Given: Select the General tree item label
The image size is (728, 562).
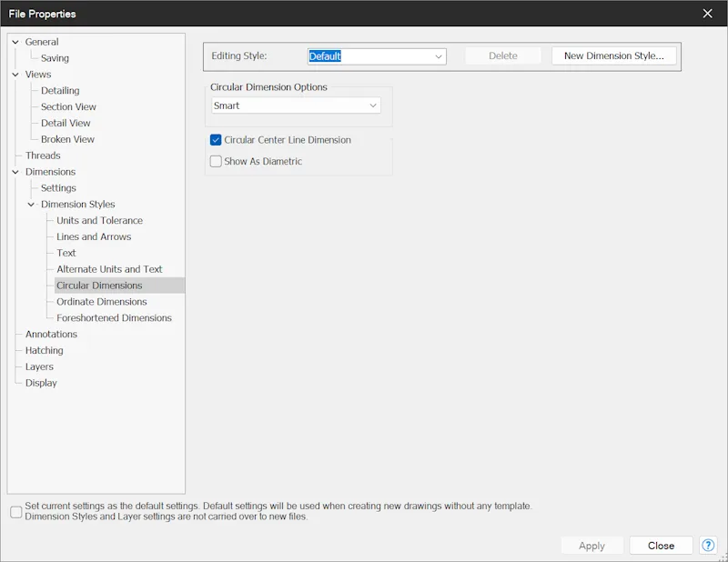Looking at the screenshot, I should (x=42, y=42).
